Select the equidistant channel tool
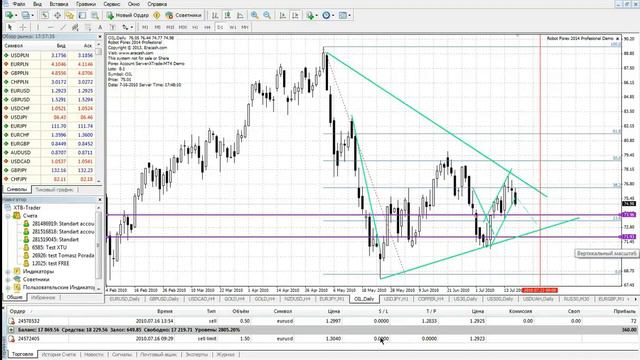The height and width of the screenshot is (360, 640). tap(75, 27)
